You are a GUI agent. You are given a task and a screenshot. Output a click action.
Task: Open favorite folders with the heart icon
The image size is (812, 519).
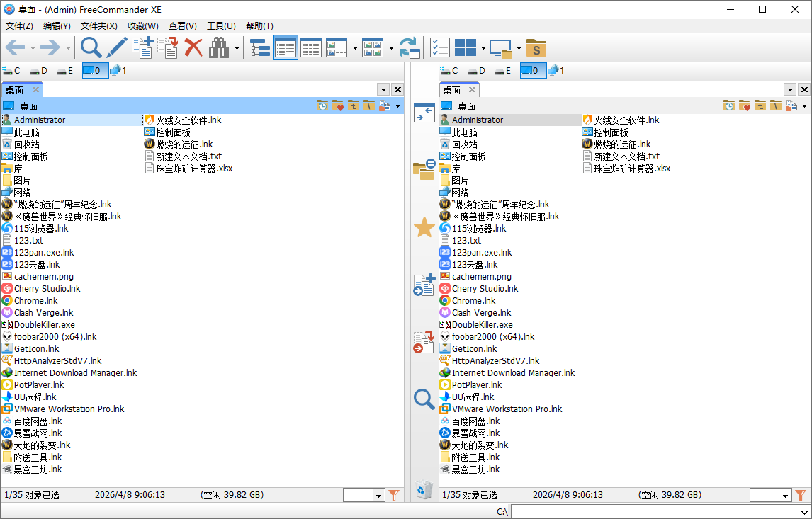338,105
